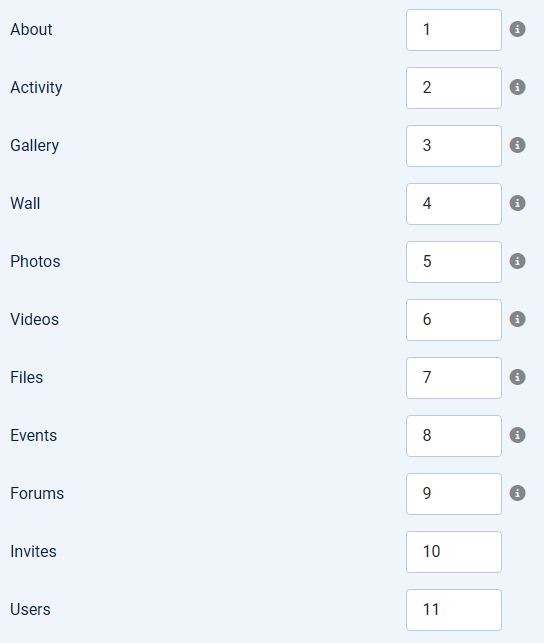Click the Files order field showing 7

[x=454, y=378]
